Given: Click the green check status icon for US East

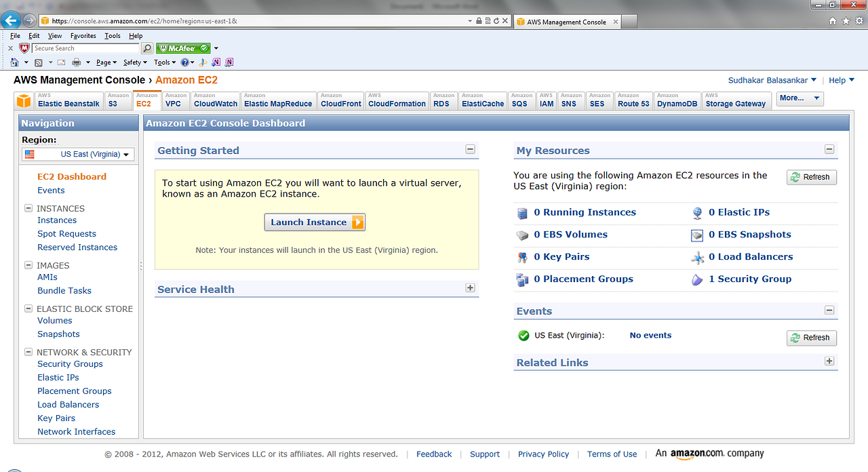Looking at the screenshot, I should coord(524,336).
